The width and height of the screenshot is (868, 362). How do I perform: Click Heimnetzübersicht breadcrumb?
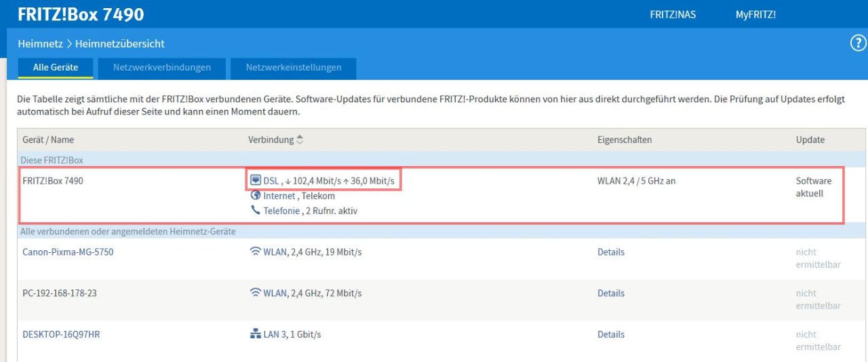[120, 43]
